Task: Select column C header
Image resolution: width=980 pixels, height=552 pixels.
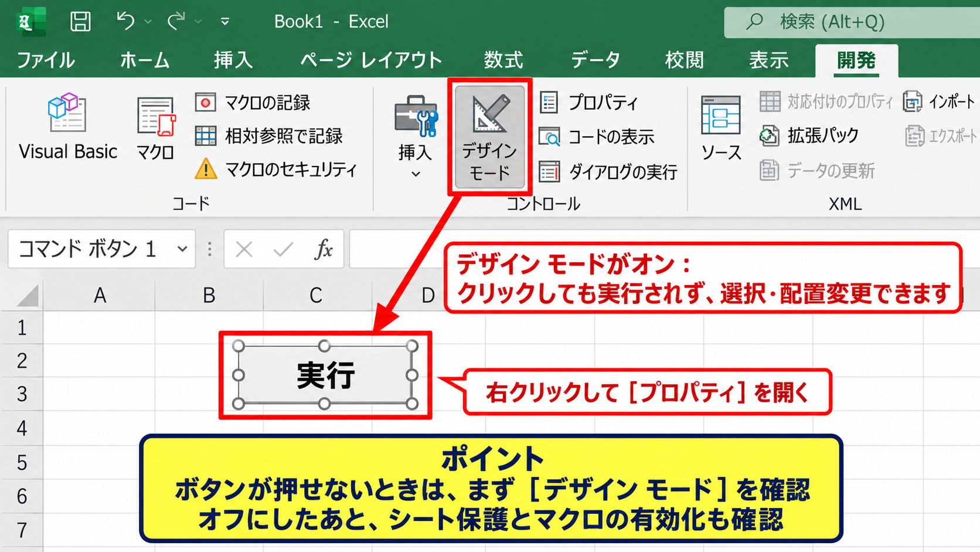Action: (317, 295)
